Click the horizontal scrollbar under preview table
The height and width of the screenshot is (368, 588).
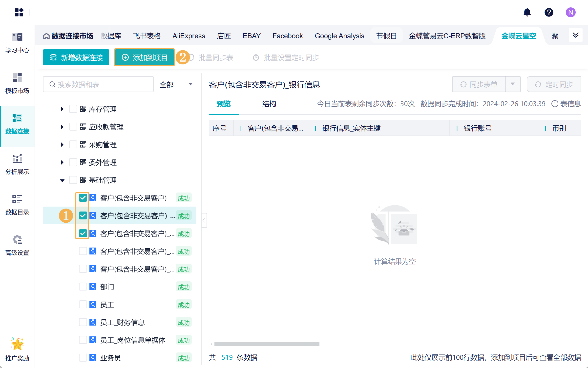(267, 344)
